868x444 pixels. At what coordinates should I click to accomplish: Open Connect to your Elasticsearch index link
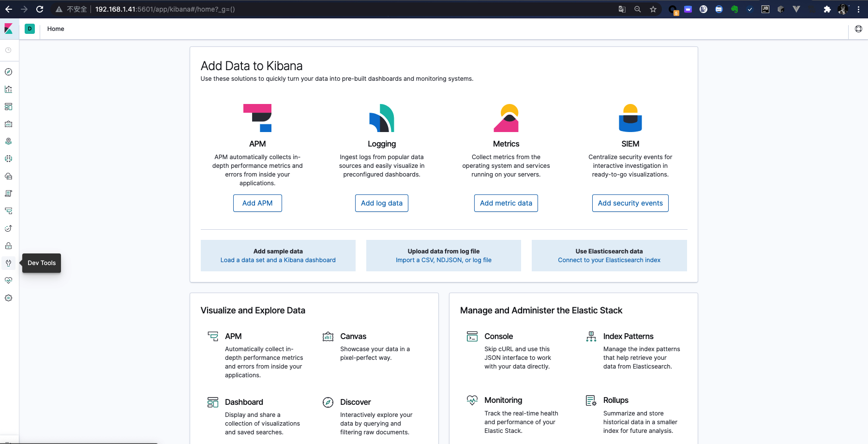pyautogui.click(x=609, y=260)
